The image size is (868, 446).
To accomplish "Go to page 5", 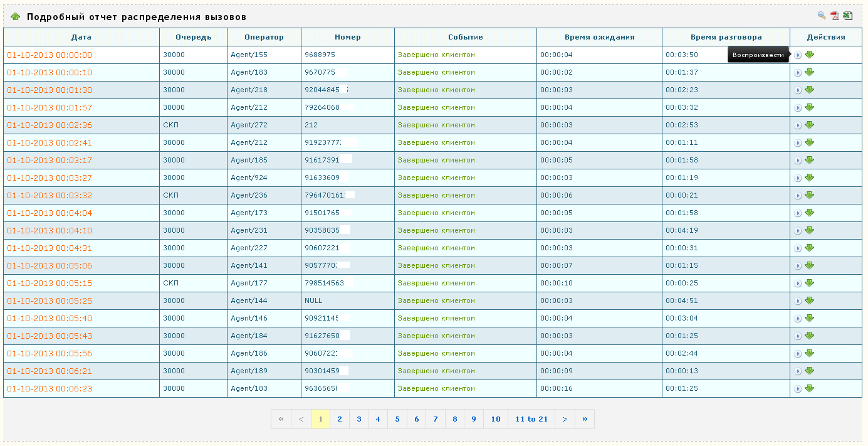I will point(397,419).
